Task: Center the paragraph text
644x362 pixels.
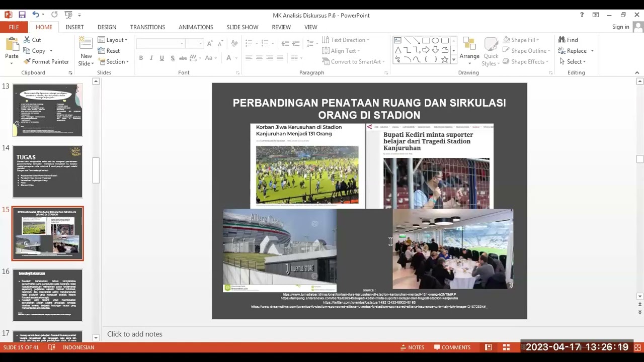Action: (x=259, y=58)
